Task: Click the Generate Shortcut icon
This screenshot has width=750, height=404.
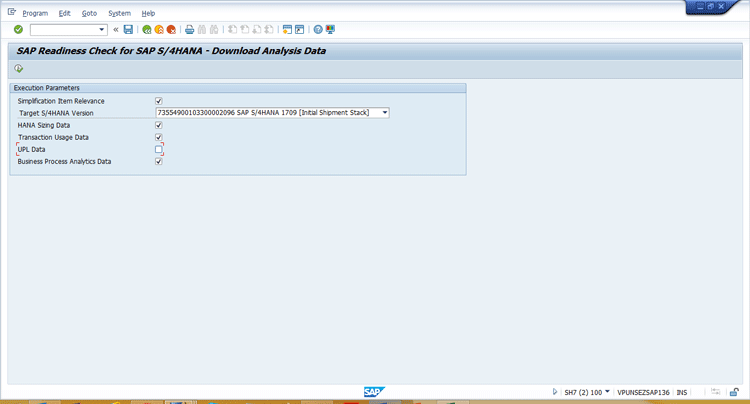Action: tap(299, 30)
